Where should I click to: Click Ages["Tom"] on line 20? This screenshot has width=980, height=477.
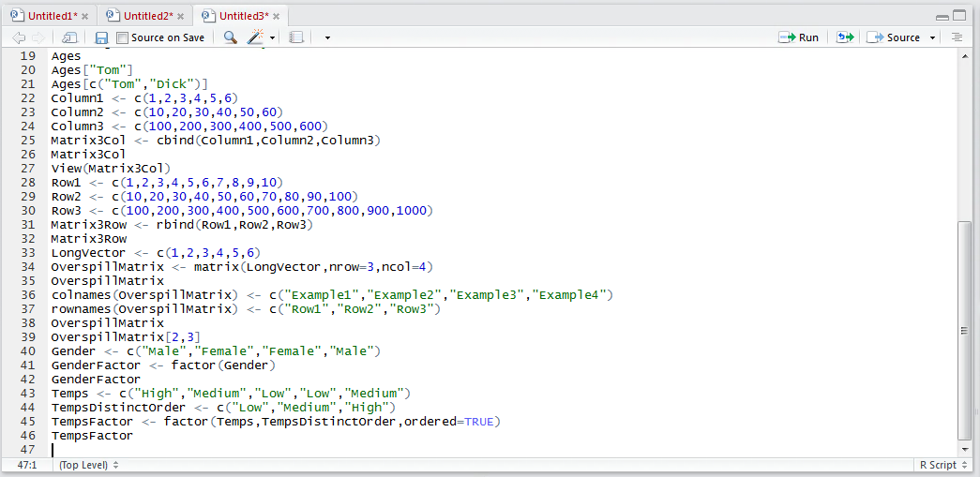(x=92, y=70)
